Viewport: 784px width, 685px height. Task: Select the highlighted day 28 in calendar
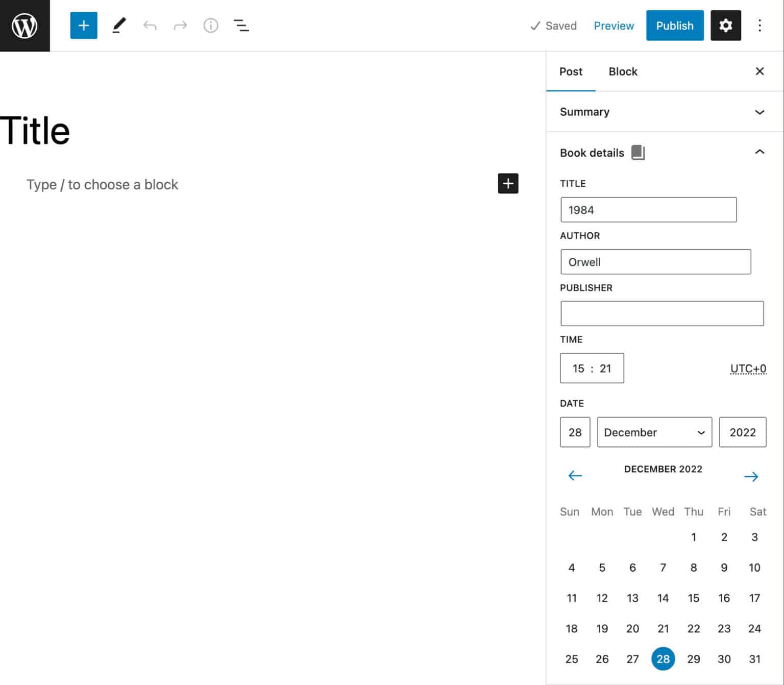[x=663, y=659]
